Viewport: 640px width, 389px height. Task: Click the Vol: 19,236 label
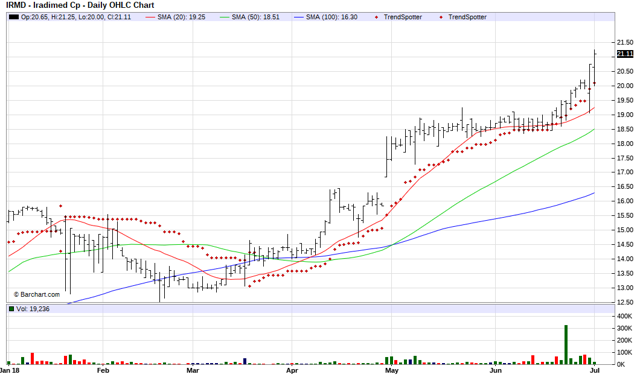[x=33, y=309]
